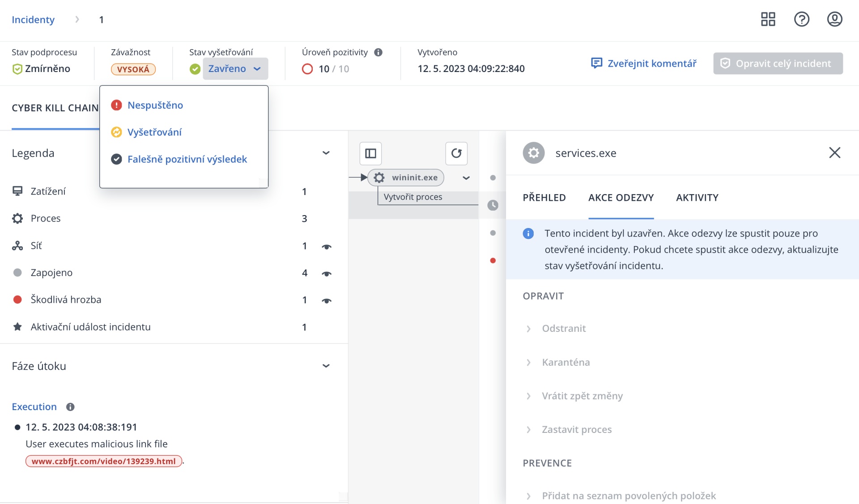Click the refresh graph icon

pyautogui.click(x=456, y=153)
